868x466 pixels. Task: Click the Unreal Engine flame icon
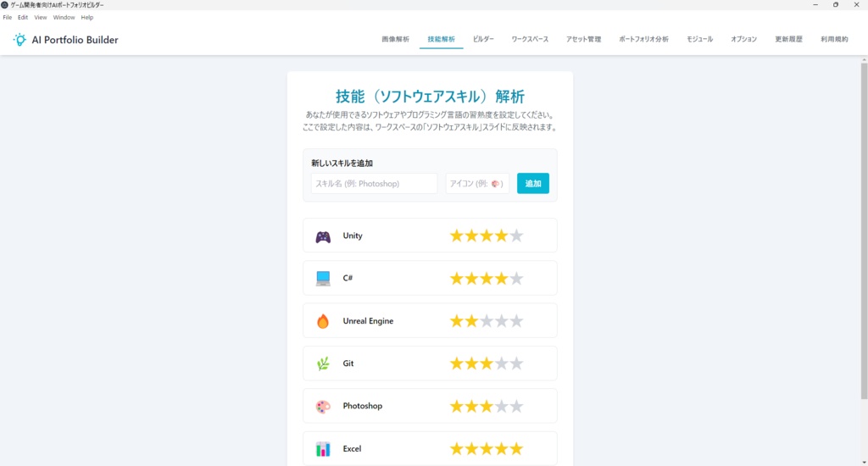[323, 321]
